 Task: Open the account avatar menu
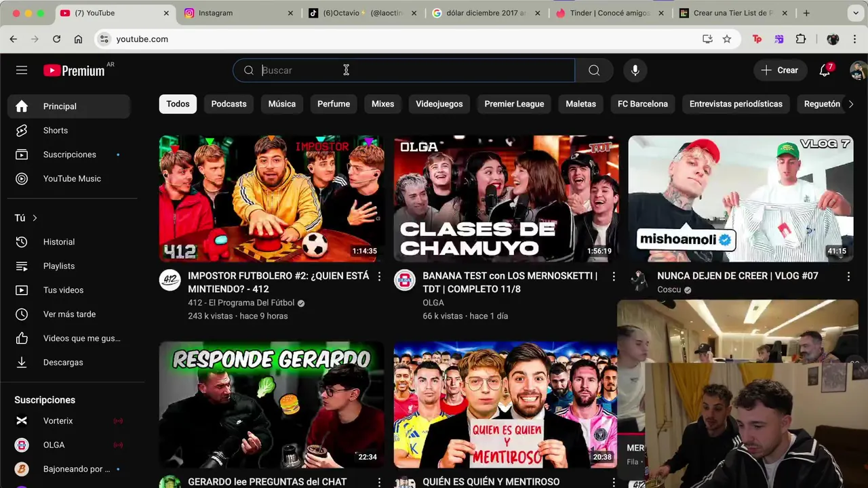pos(858,70)
